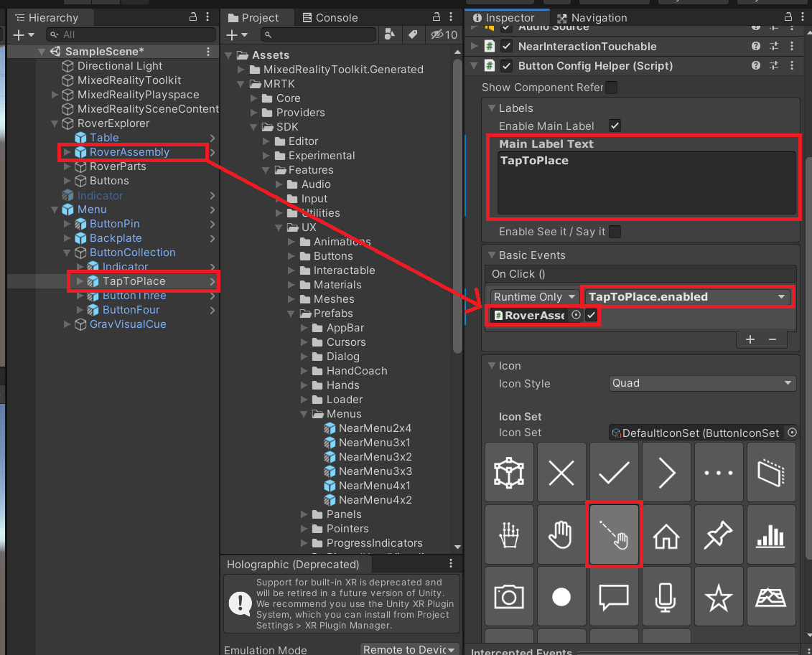Image resolution: width=812 pixels, height=655 pixels.
Task: Collapse the Labels section
Action: click(492, 108)
